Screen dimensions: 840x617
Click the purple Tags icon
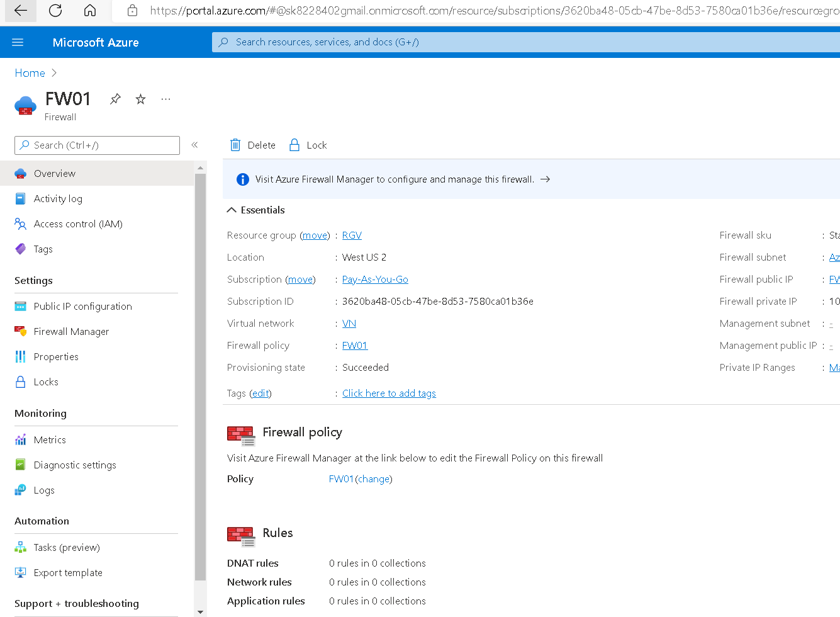pyautogui.click(x=20, y=249)
